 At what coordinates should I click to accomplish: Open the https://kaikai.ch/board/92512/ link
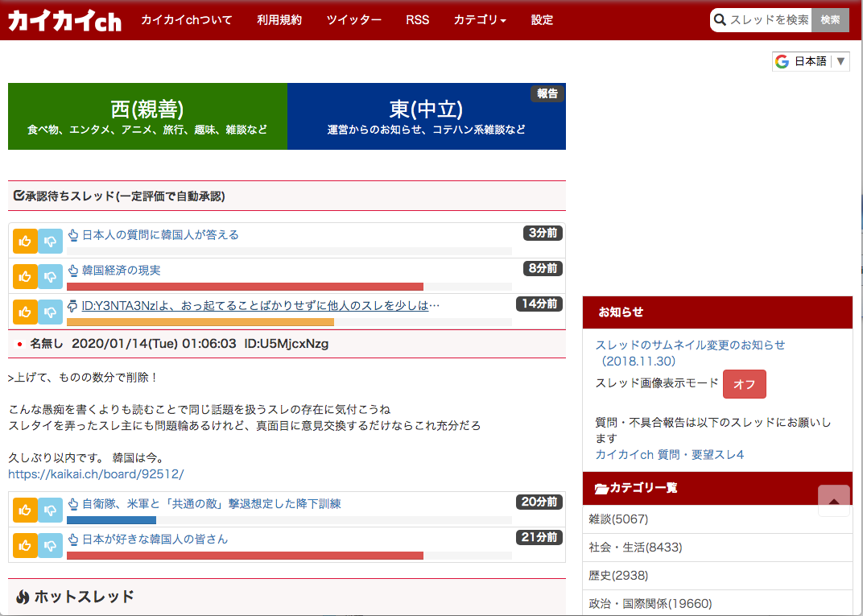pos(96,474)
